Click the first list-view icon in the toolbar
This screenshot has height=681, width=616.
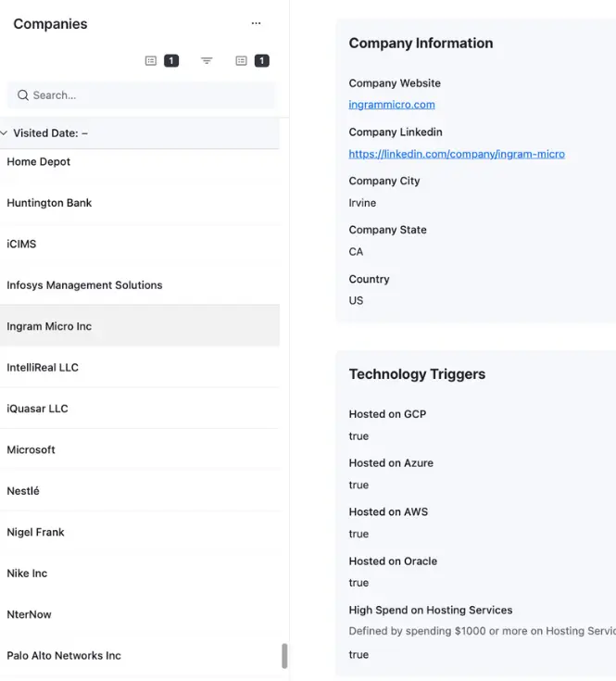click(151, 61)
